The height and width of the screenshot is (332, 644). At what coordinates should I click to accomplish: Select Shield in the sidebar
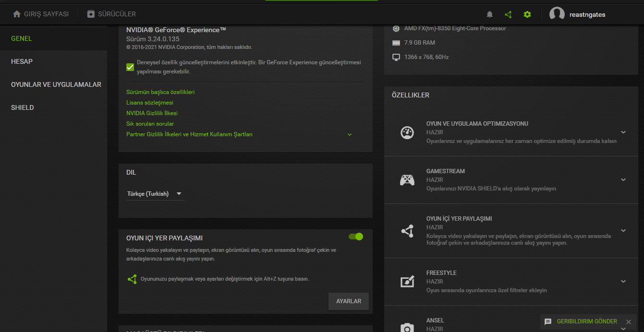coord(53,107)
